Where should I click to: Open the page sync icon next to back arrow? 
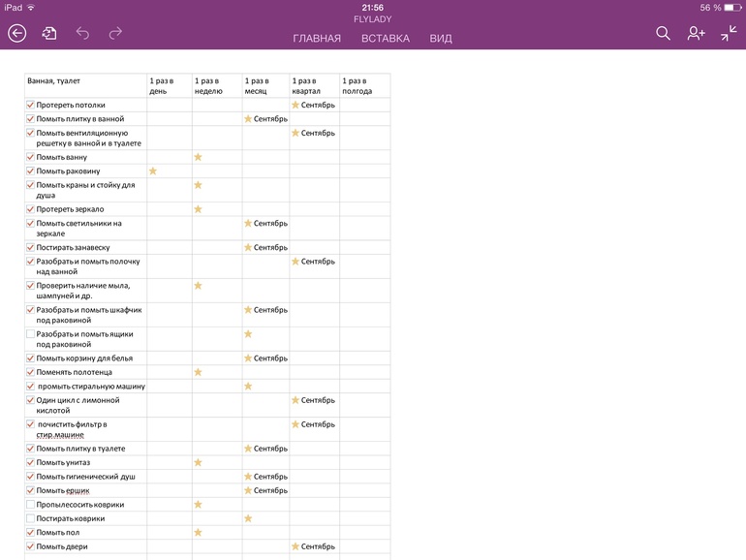tap(49, 34)
